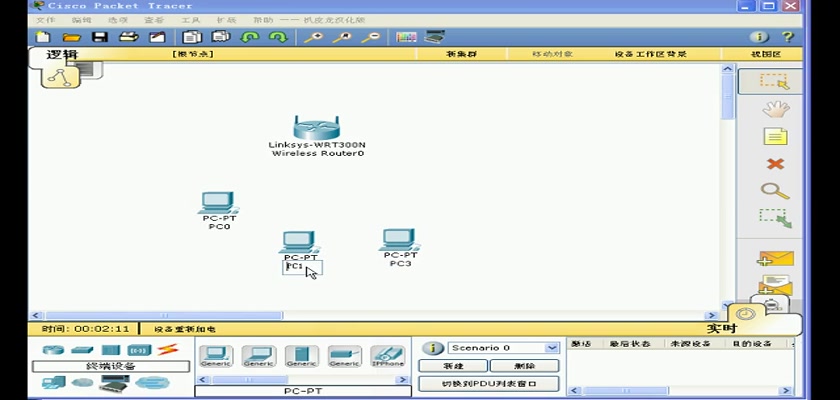Screen dimensions: 840x400
Task: Select the PC3 computer device
Action: [398, 241]
